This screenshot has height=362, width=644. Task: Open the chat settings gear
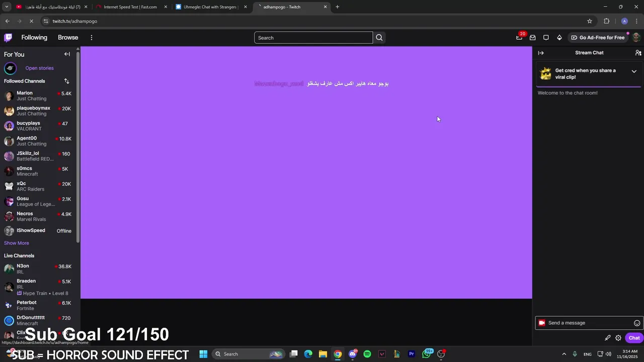(x=618, y=338)
